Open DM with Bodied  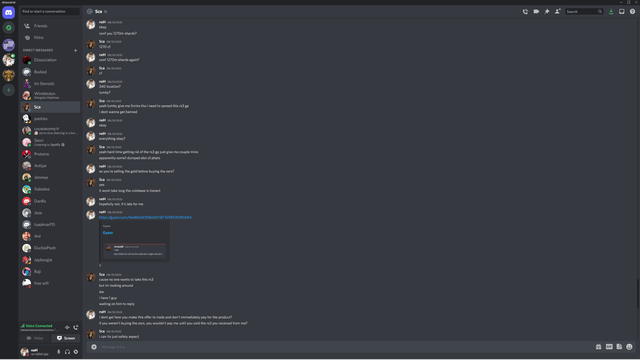click(50, 72)
